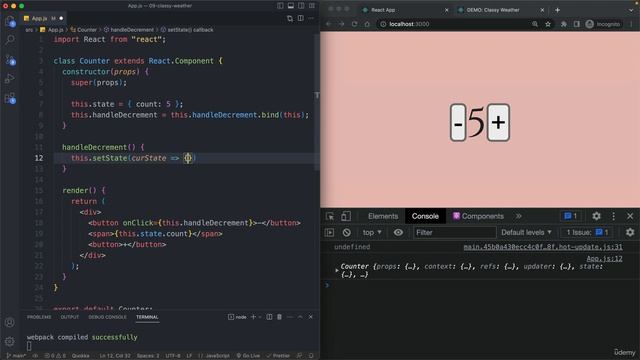Click Ln 12, Col 32 in status bar
Image resolution: width=640 pixels, height=360 pixels.
[x=115, y=356]
